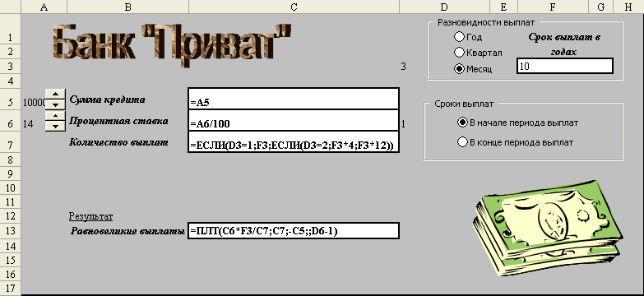Select row 3 header
Viewport: 644px width, 296px height.
(10, 66)
